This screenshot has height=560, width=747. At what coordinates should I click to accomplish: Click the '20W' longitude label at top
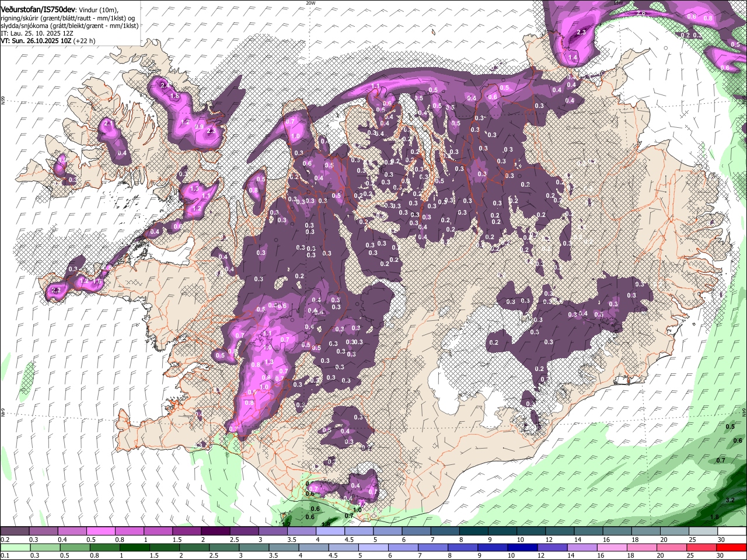(x=310, y=3)
